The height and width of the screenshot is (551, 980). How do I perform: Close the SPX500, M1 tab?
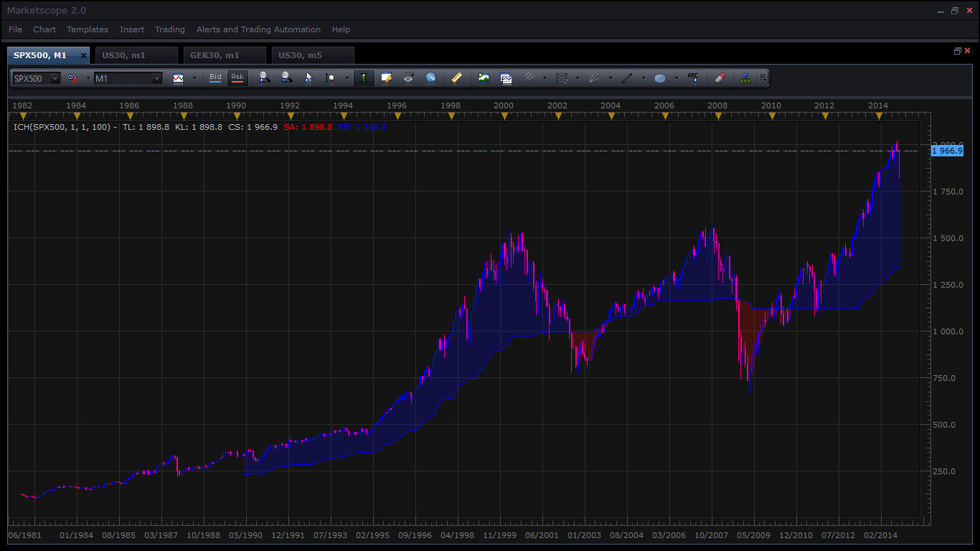[x=83, y=55]
